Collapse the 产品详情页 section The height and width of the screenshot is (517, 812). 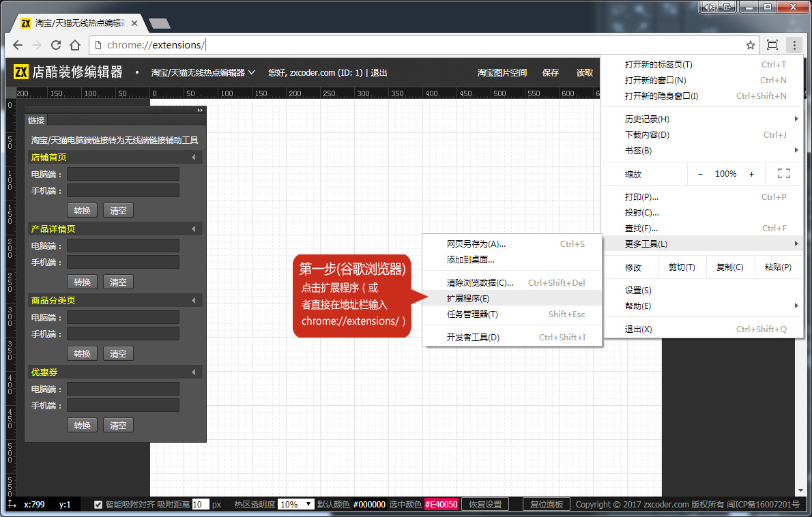[194, 228]
